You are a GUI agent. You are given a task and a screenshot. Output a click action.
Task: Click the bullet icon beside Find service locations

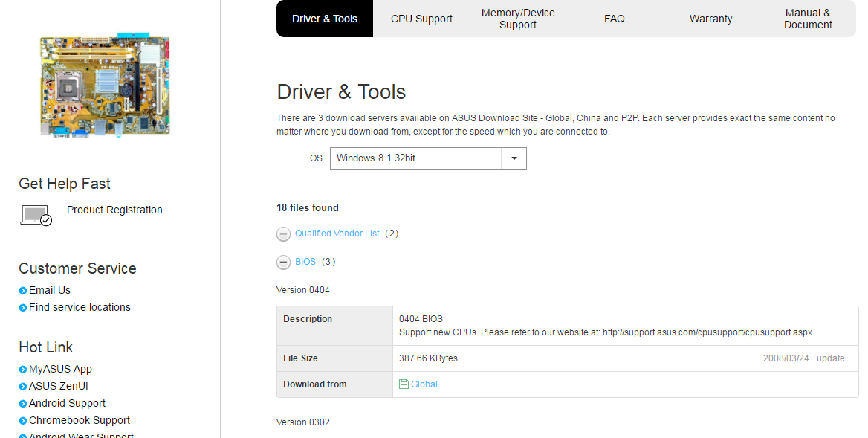click(x=23, y=308)
